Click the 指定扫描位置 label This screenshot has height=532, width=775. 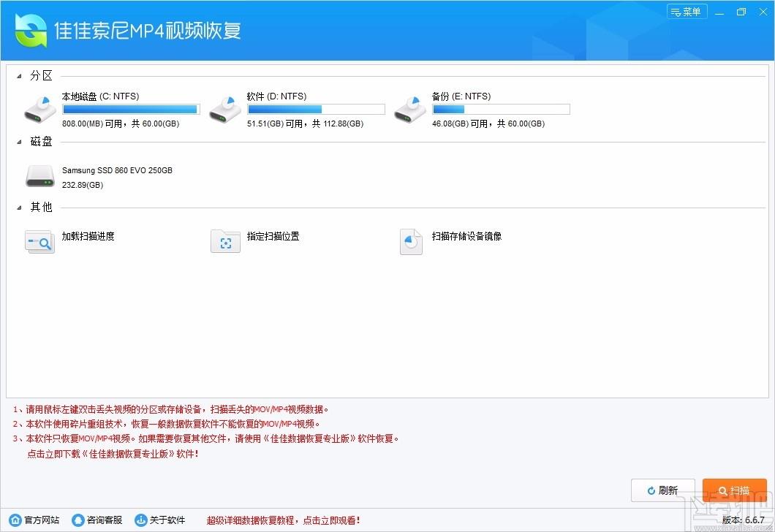click(273, 236)
